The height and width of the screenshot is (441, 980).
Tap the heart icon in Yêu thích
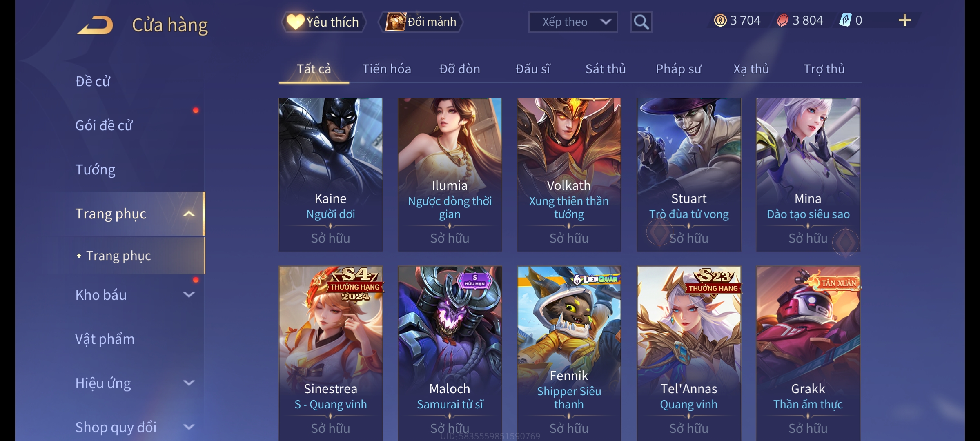295,22
